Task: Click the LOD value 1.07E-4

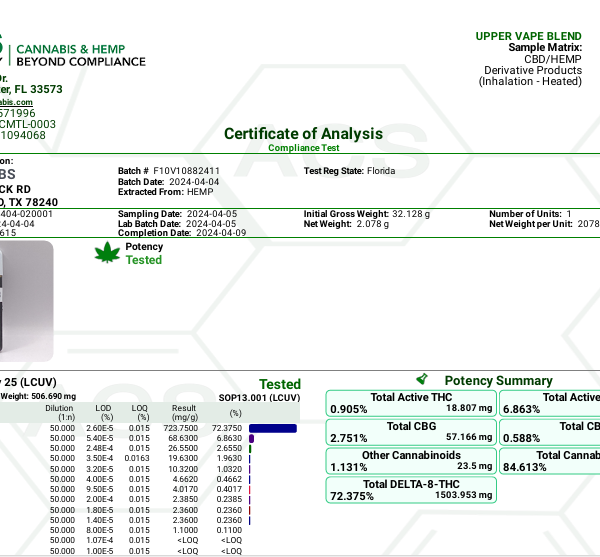Action: [99, 540]
